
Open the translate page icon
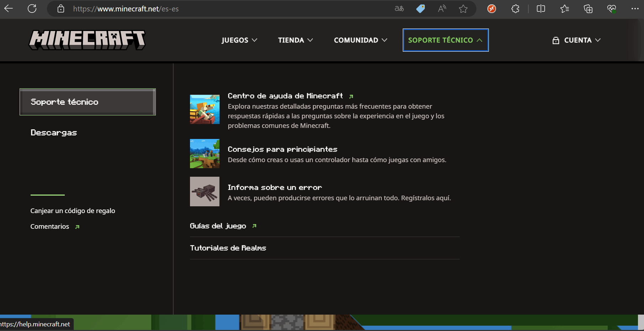click(x=399, y=9)
